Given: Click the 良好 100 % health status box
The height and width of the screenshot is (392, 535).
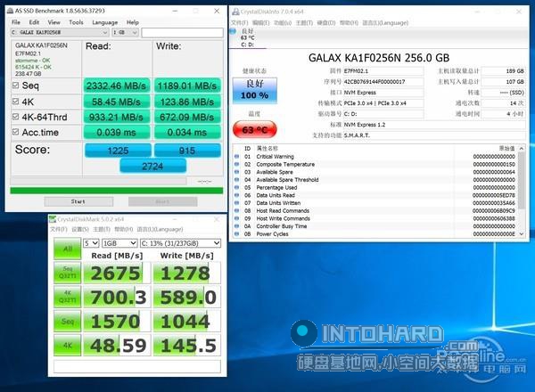Looking at the screenshot, I should tap(255, 90).
